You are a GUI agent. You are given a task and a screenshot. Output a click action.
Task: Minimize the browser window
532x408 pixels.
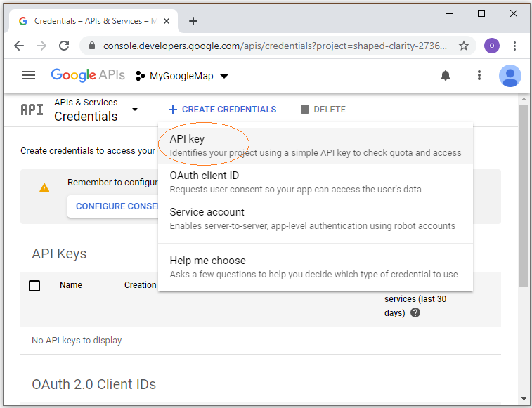(449, 13)
